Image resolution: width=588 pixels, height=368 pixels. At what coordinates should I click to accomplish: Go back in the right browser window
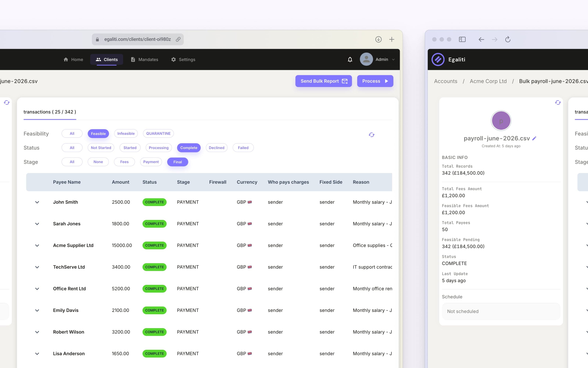pyautogui.click(x=481, y=39)
